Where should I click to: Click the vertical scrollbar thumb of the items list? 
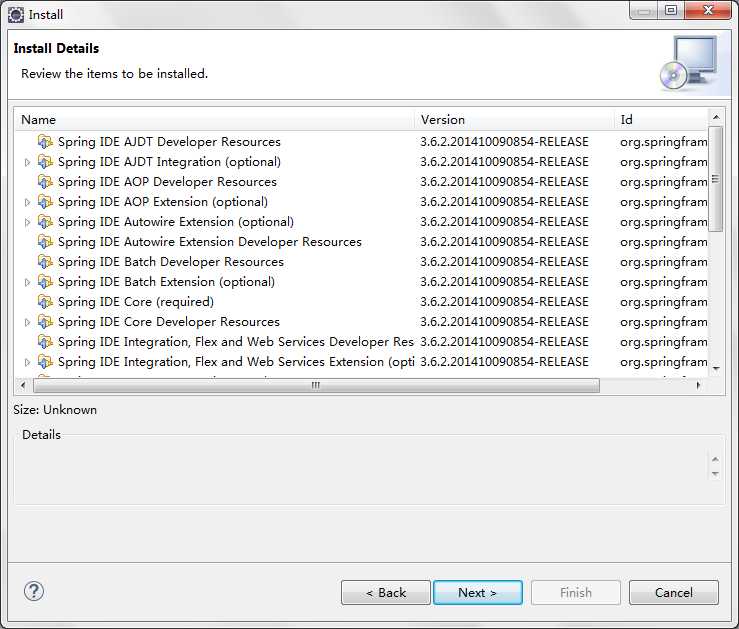(715, 179)
